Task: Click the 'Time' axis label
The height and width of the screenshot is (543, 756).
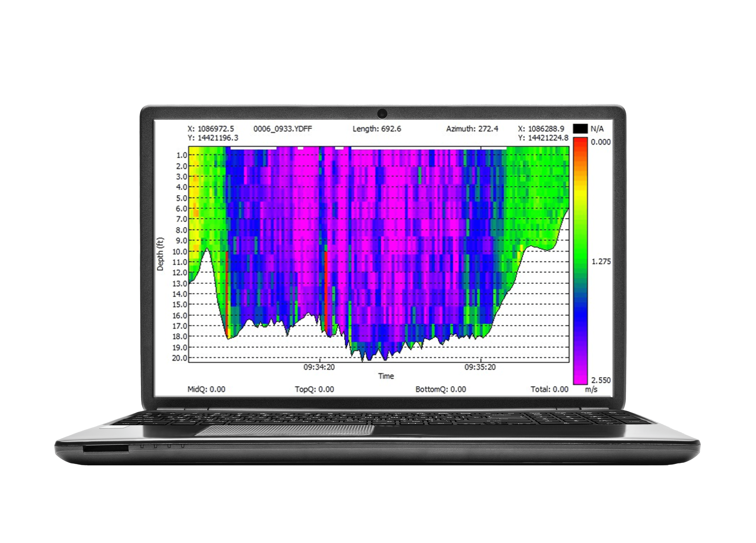Action: click(x=386, y=376)
